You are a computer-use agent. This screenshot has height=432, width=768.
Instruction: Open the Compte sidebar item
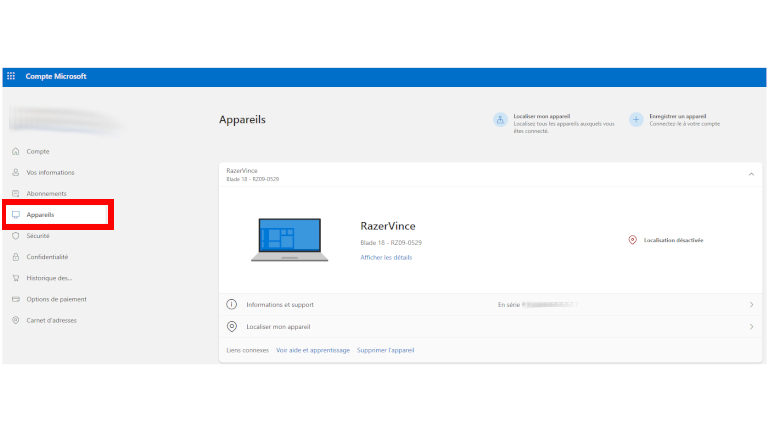point(38,151)
